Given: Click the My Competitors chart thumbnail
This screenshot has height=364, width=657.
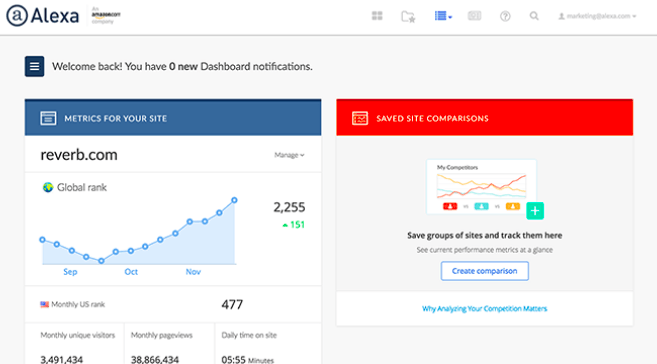Looking at the screenshot, I should [x=481, y=187].
